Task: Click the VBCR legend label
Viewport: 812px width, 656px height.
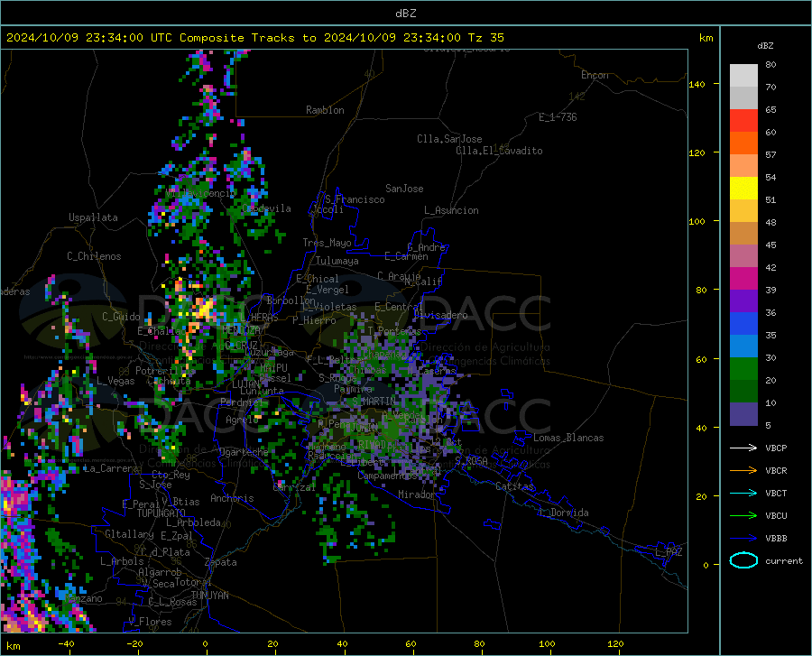Action: pyautogui.click(x=776, y=471)
